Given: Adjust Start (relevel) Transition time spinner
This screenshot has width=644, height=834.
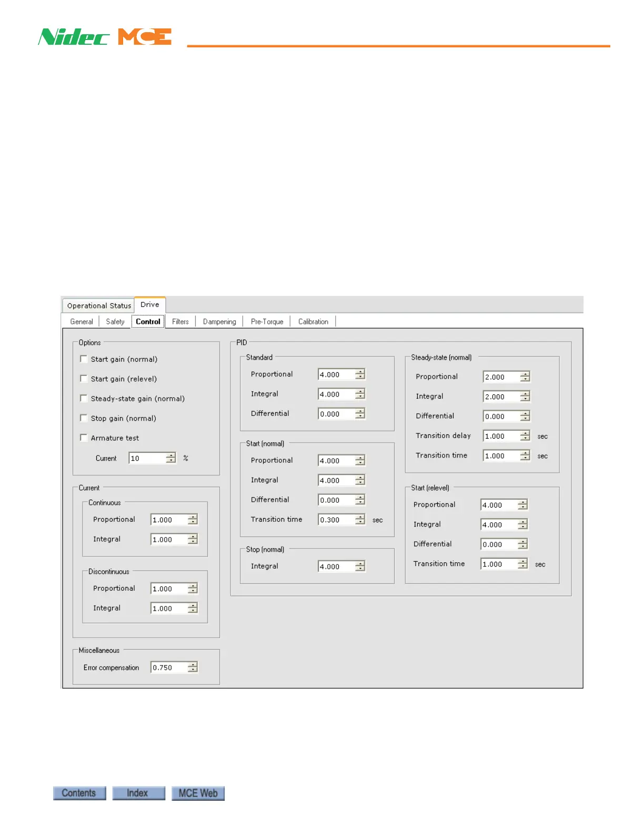Looking at the screenshot, I should pyautogui.click(x=522, y=564).
